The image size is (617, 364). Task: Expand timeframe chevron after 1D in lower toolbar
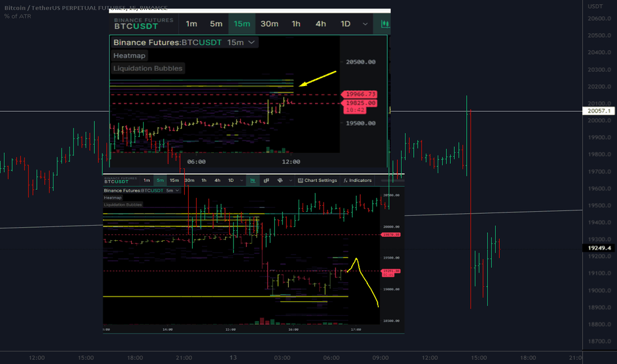coord(242,181)
